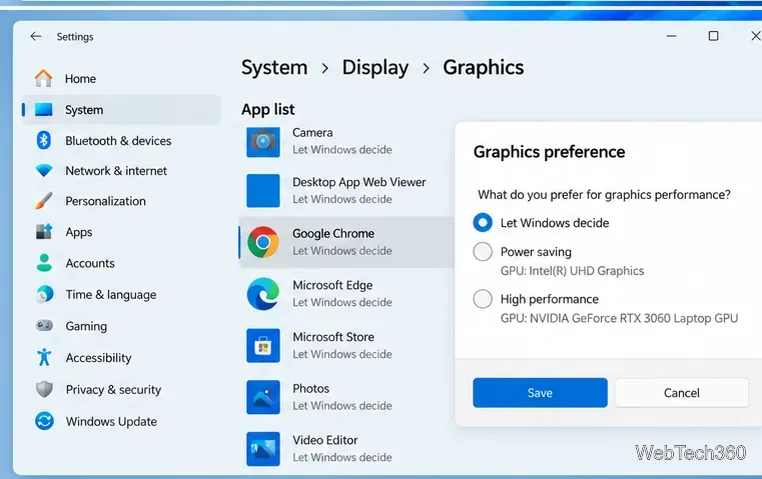Select Power saving radio button
The width and height of the screenshot is (762, 479).
coord(483,252)
